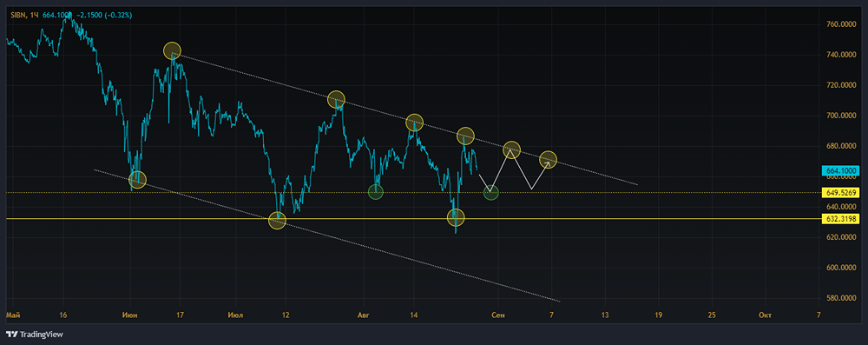Click the 25 date label on time axis
Image resolution: width=868 pixels, height=345 pixels.
712,315
